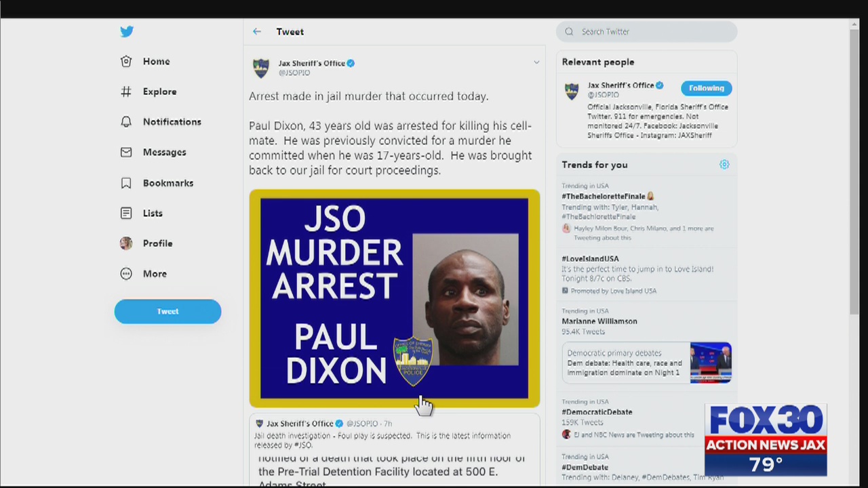Click Profile label in sidebar
This screenshot has width=868, height=488.
pos(158,243)
